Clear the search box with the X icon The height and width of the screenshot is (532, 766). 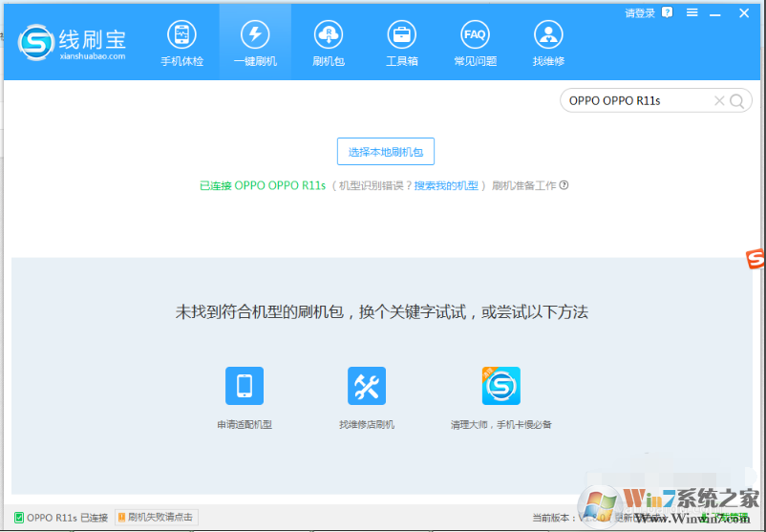tap(719, 100)
